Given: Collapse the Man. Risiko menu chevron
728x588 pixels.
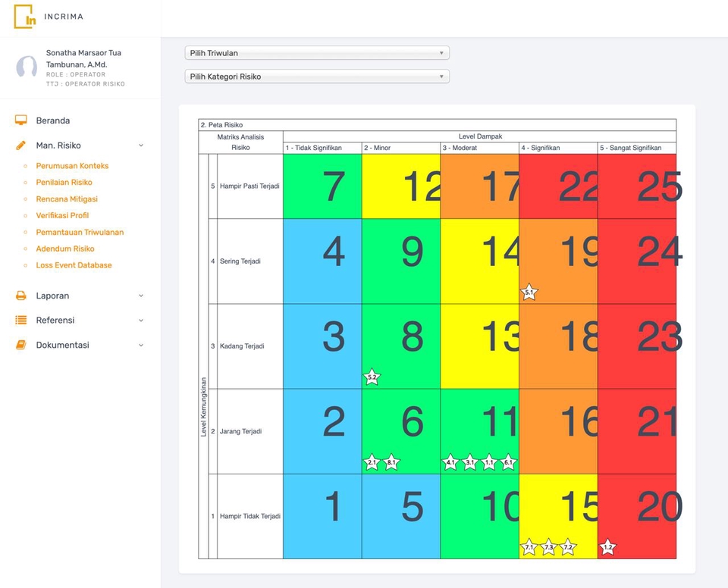Looking at the screenshot, I should (141, 145).
